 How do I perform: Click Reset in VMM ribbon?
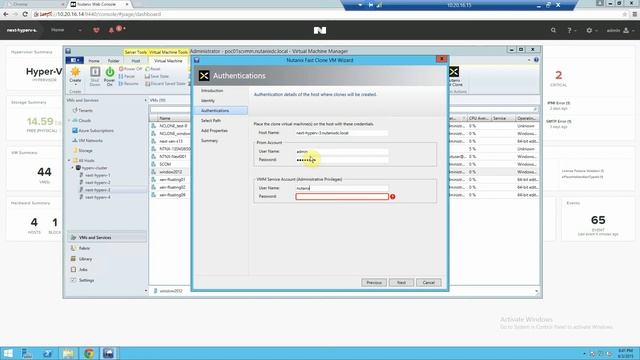(153, 69)
